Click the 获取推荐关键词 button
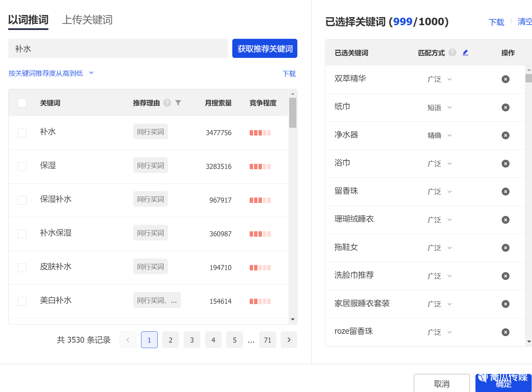The width and height of the screenshot is (532, 392). coord(265,48)
